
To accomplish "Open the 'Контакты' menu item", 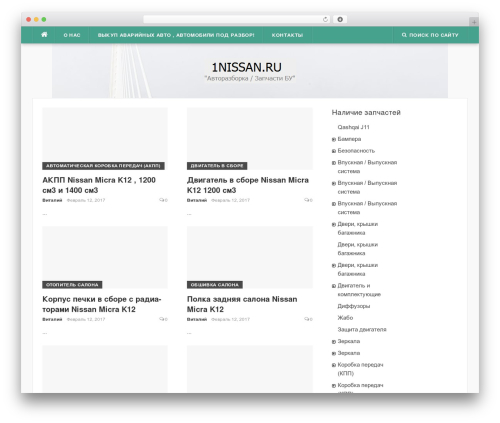I will 287,35.
